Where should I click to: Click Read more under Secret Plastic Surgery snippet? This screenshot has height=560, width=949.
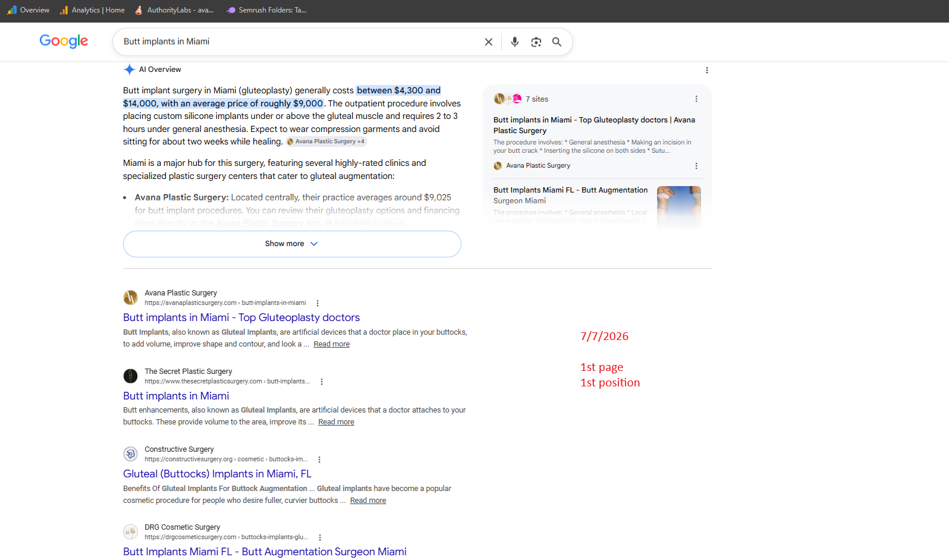336,422
